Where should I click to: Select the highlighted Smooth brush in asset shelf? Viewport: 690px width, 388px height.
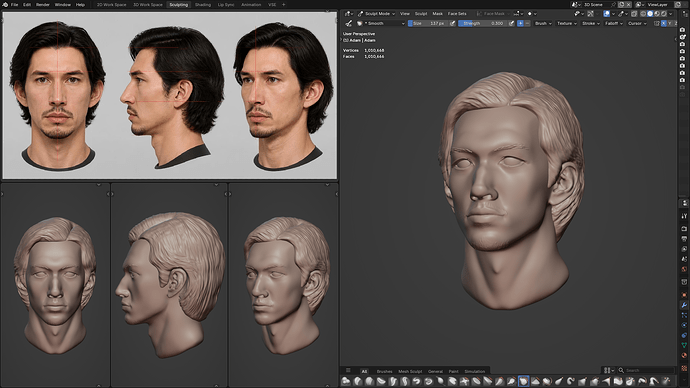[523, 381]
